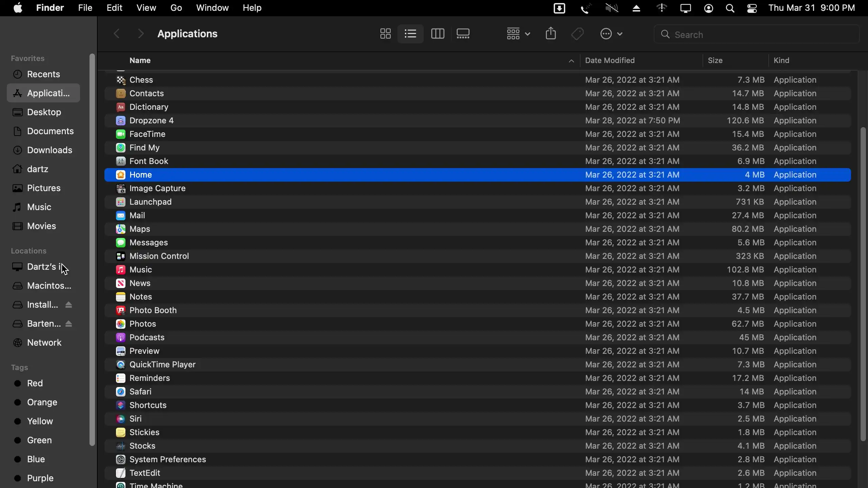
Task: Open the Action ellipsis dropdown menu
Action: (611, 34)
